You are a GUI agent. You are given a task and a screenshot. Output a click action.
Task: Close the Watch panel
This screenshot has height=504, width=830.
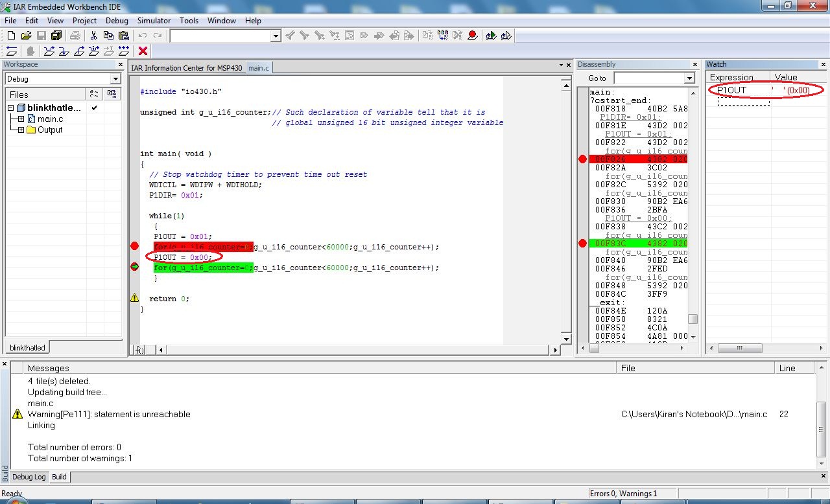pyautogui.click(x=824, y=65)
